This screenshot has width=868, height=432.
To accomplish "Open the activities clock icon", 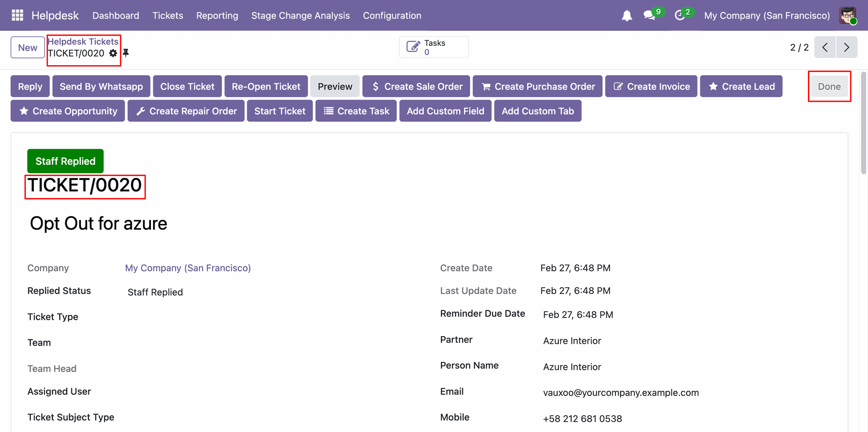I will click(679, 15).
